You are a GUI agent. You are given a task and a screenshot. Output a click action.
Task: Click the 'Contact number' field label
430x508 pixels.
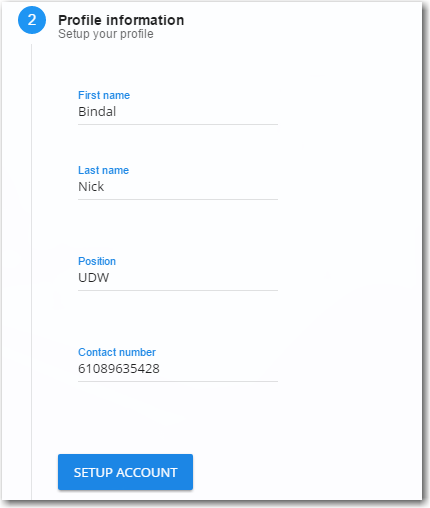pyautogui.click(x=117, y=352)
